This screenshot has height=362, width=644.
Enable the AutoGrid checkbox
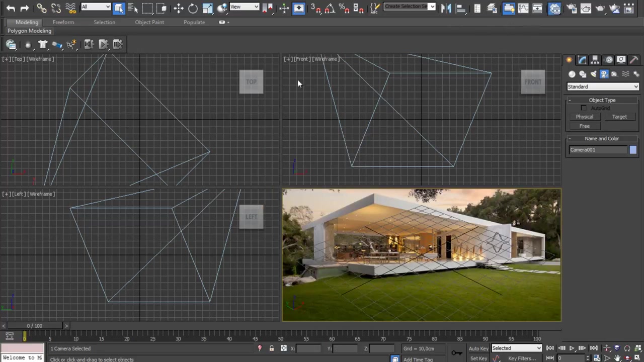[584, 108]
